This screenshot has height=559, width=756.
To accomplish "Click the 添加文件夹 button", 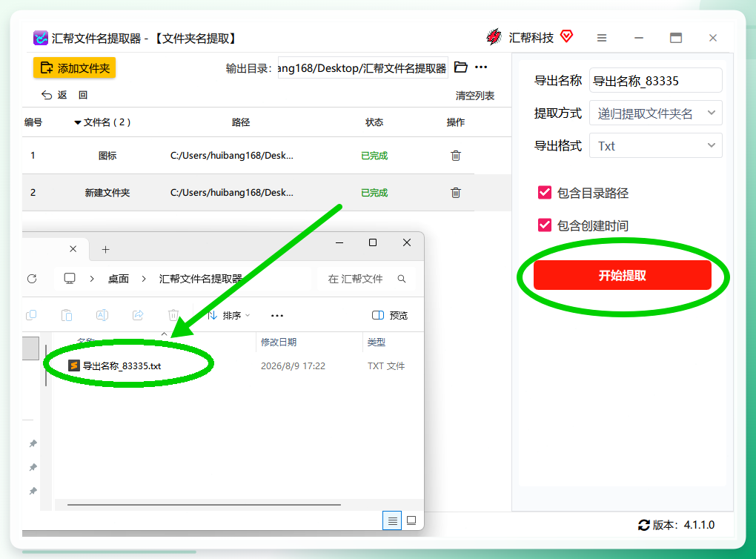I will (x=75, y=68).
